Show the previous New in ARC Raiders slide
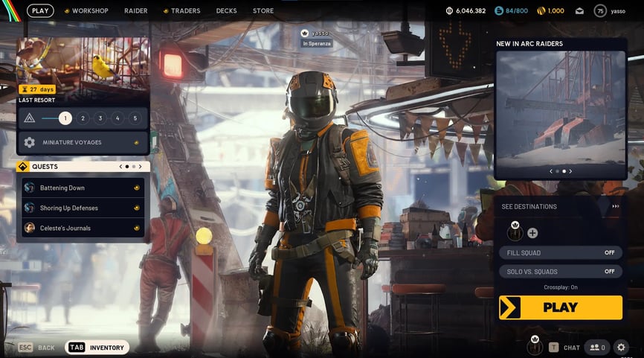The image size is (644, 358). [551, 171]
